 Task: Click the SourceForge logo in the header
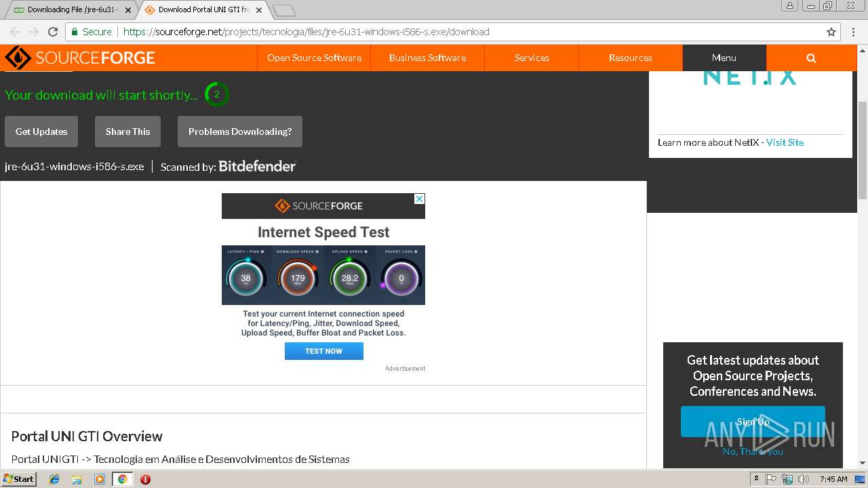tap(80, 58)
